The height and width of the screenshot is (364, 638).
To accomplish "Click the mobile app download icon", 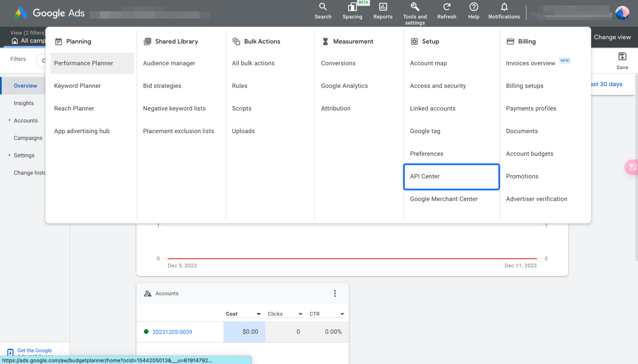I will 10,352.
